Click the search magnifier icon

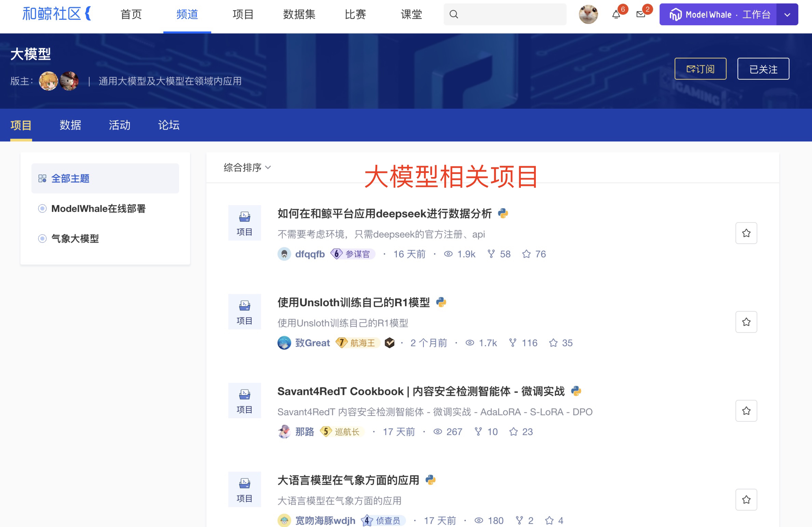[x=454, y=14]
